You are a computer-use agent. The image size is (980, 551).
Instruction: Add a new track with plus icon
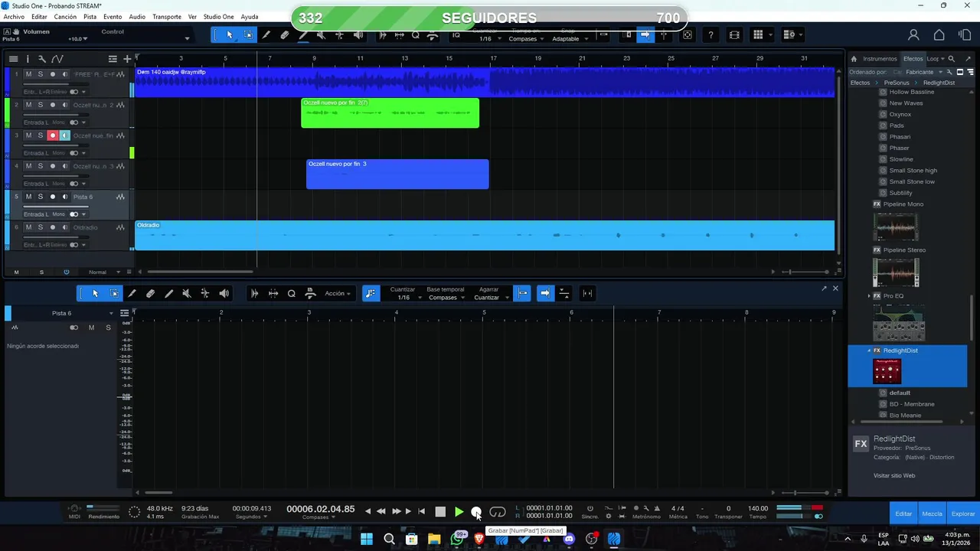pos(127,59)
